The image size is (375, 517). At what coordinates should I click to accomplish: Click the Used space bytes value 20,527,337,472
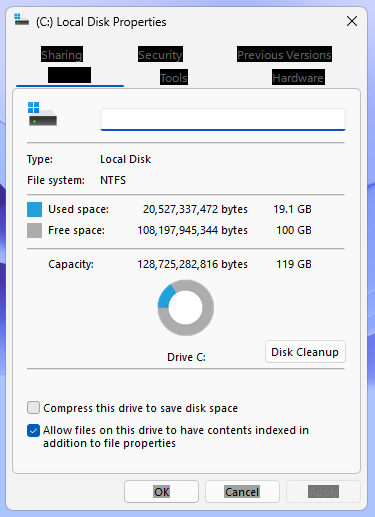pos(195,209)
